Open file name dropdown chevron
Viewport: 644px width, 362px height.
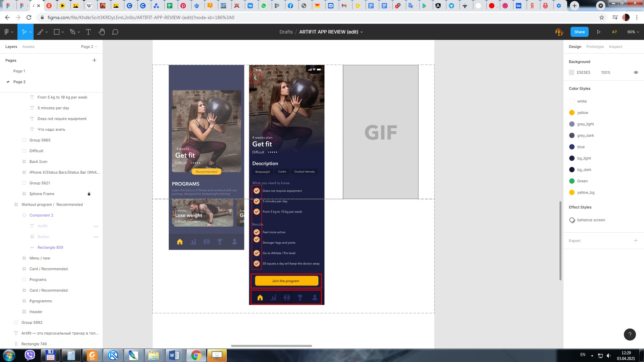[x=362, y=32]
